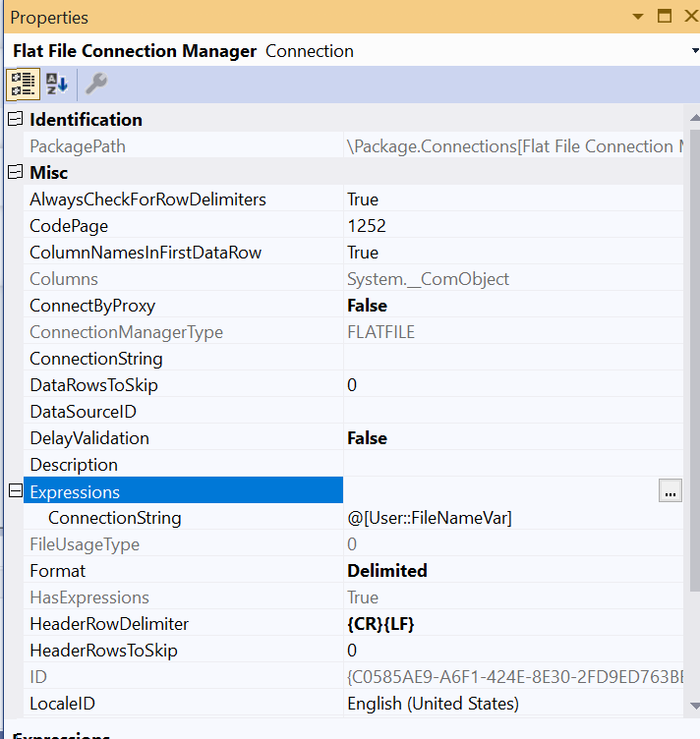This screenshot has width=700, height=739.
Task: Click the FLATFILE value
Action: (x=380, y=332)
